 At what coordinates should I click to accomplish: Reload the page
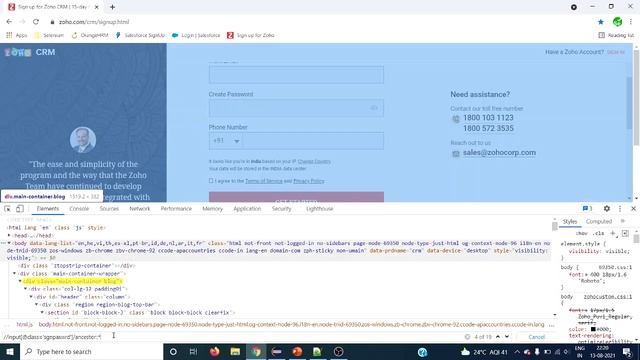(36, 22)
